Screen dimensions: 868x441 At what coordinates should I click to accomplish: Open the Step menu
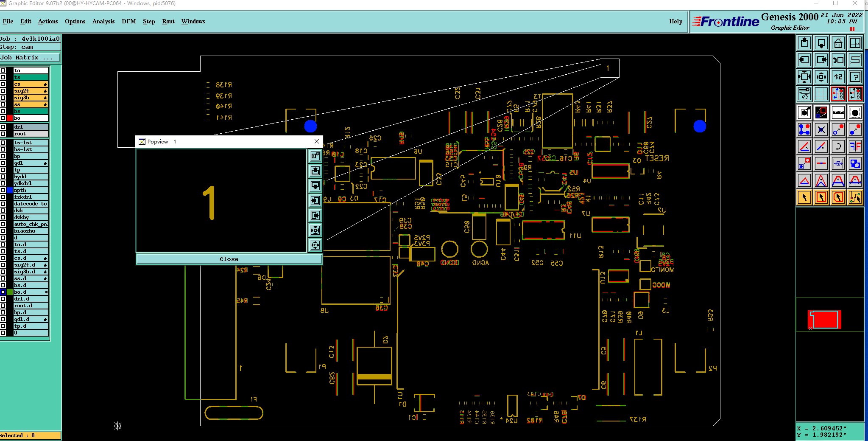149,21
